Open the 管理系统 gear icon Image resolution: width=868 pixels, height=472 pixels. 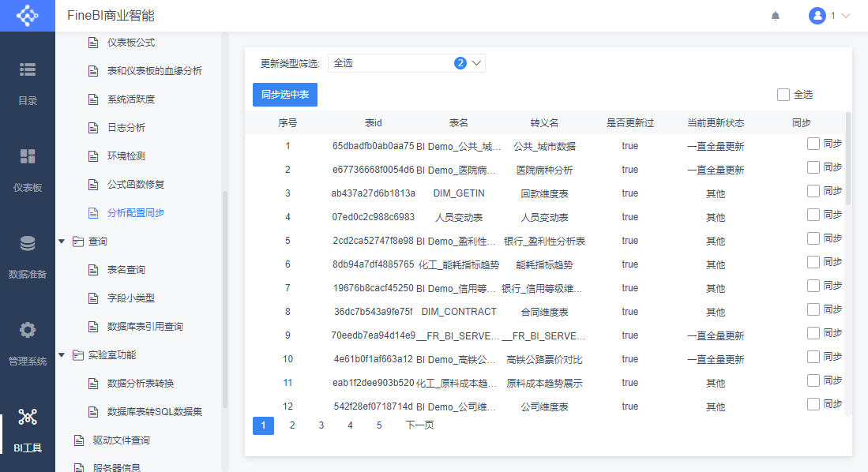pyautogui.click(x=27, y=331)
